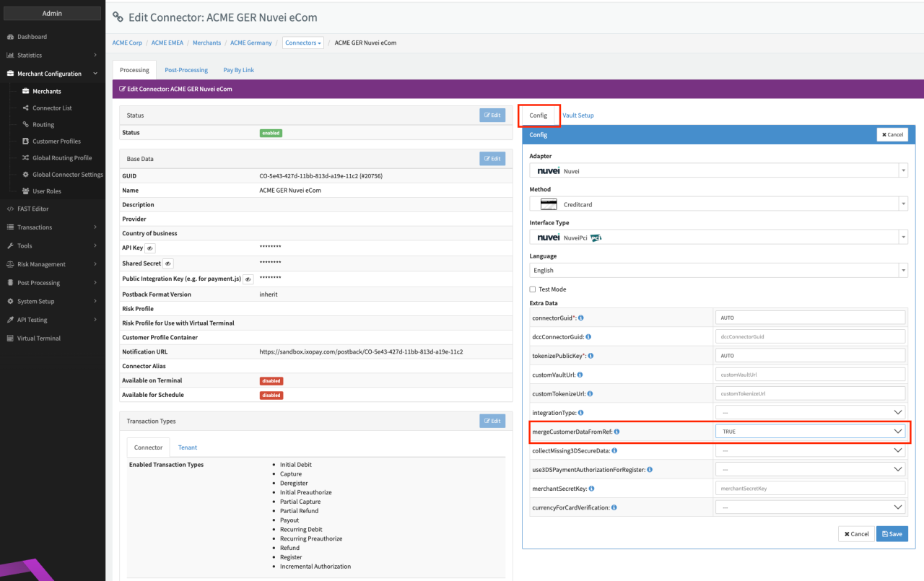Save the connector config

click(x=892, y=534)
